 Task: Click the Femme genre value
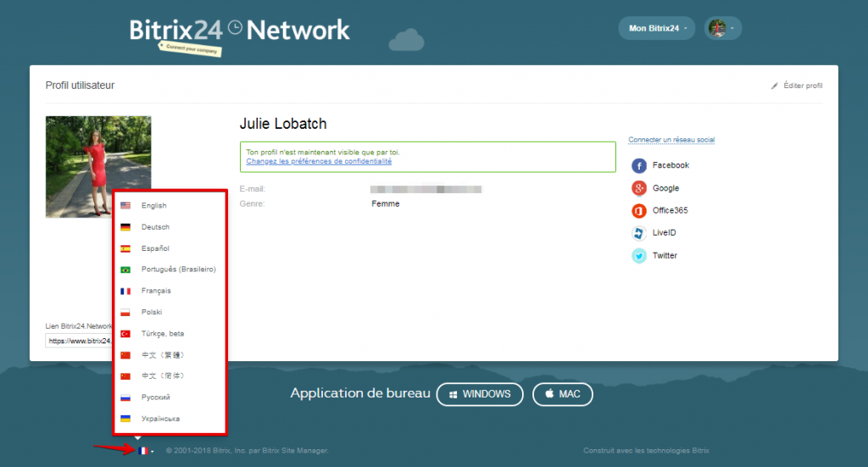click(x=386, y=204)
